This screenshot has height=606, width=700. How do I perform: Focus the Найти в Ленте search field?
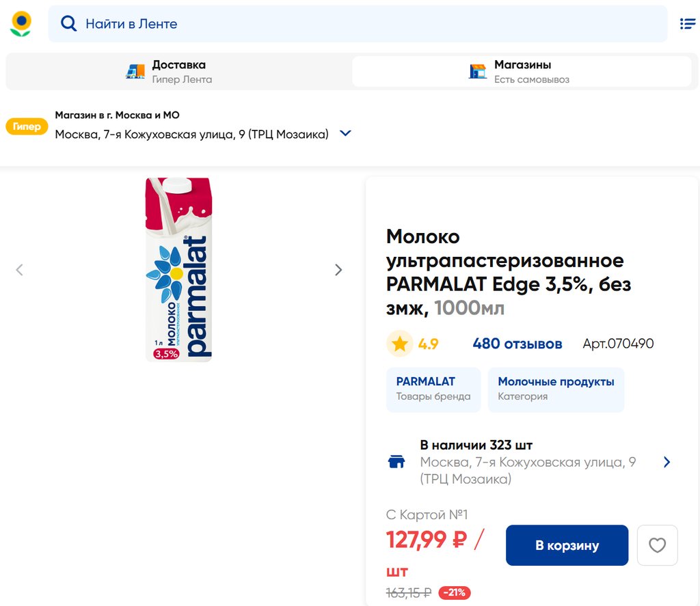[369, 24]
